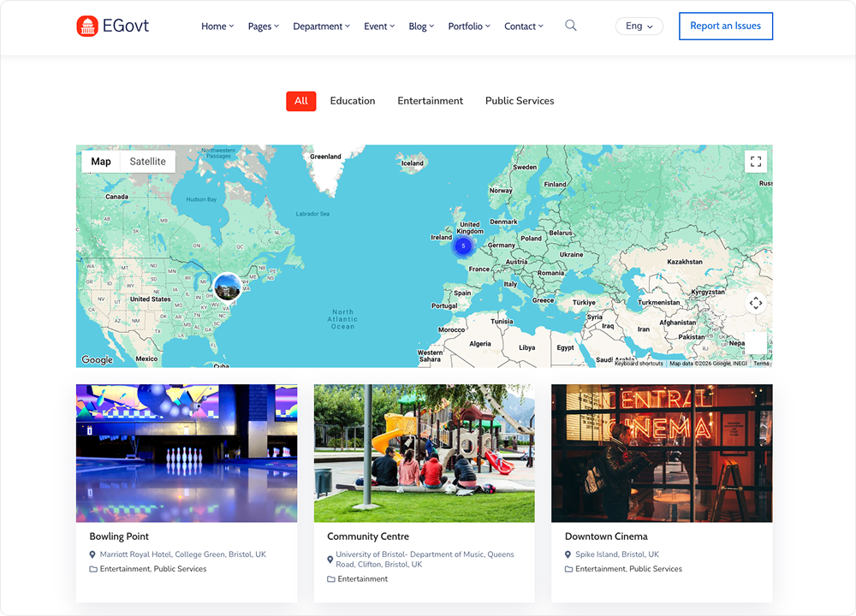Click 'Spike Island, Bristol, UK' address
The height and width of the screenshot is (616, 856).
tap(617, 554)
